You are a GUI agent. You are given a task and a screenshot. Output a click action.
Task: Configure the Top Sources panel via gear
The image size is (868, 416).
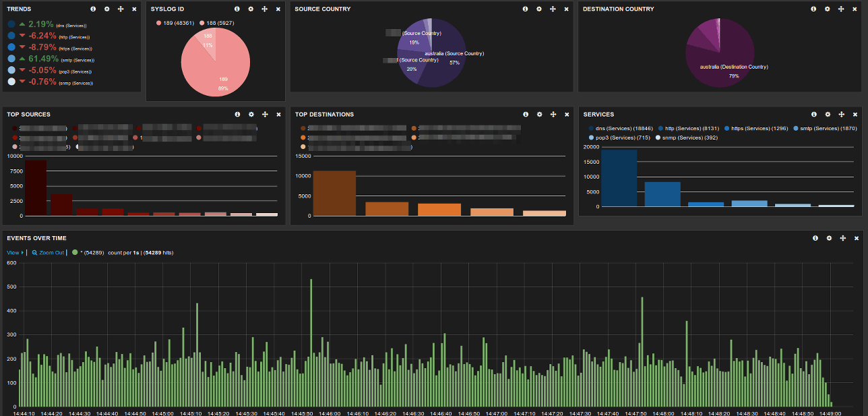251,115
